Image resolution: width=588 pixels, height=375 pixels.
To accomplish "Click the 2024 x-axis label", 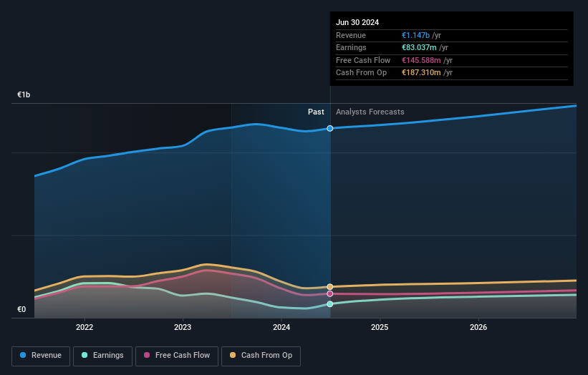I will click(x=281, y=328).
